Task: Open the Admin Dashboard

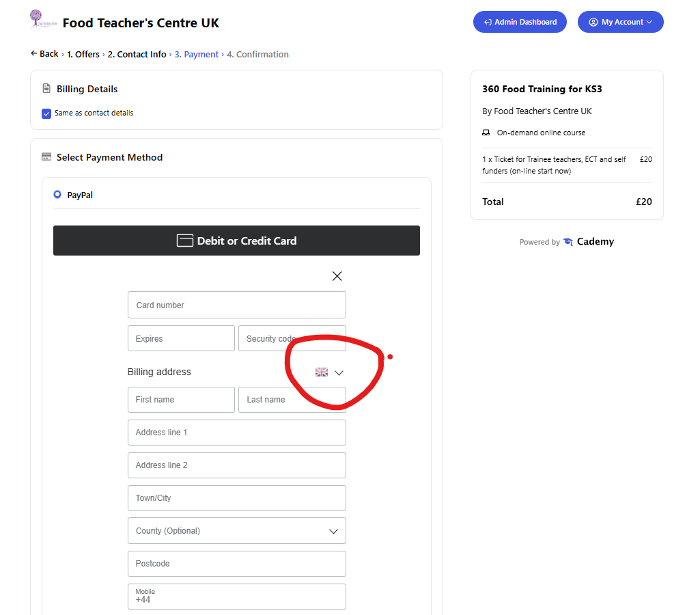Action: [520, 22]
